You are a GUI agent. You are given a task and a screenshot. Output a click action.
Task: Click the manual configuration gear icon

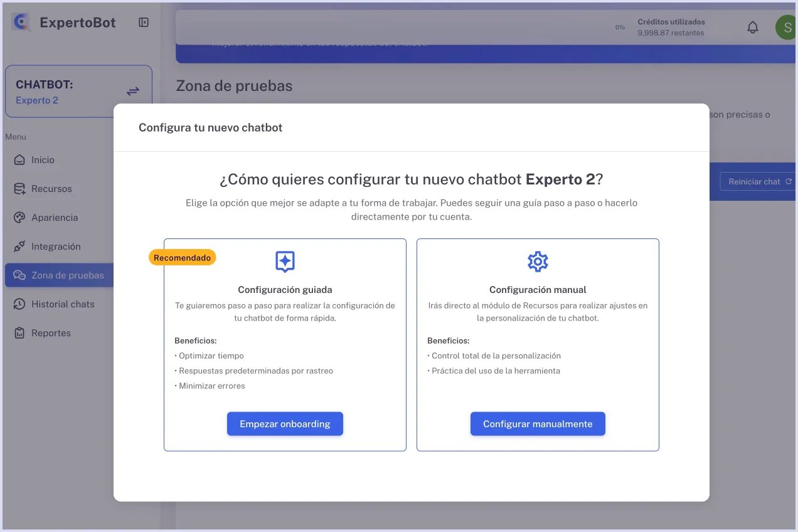tap(538, 262)
